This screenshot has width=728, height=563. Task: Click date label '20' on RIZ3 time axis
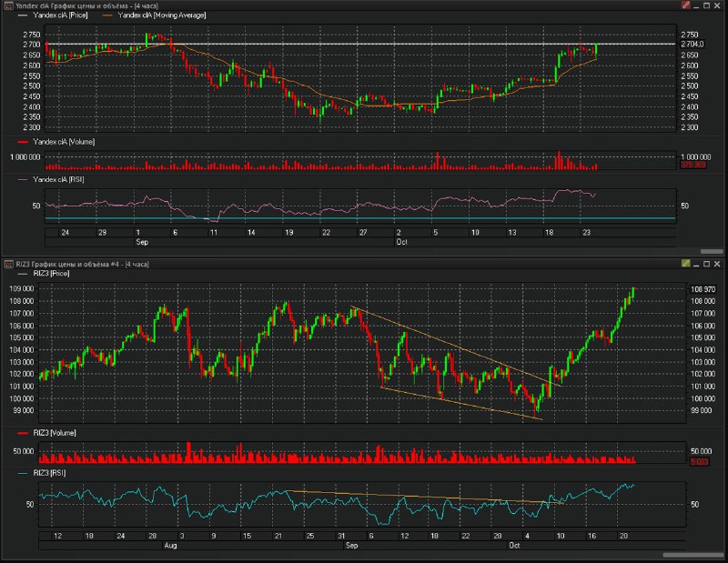623,536
